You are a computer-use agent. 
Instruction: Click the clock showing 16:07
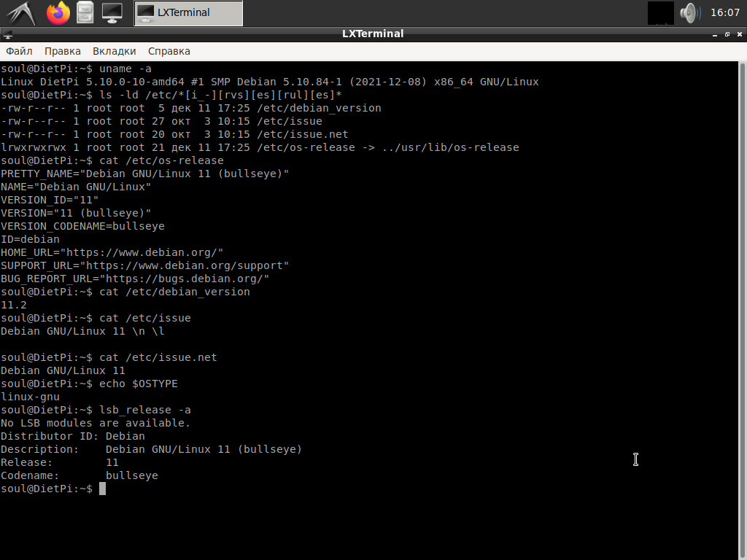pyautogui.click(x=724, y=13)
